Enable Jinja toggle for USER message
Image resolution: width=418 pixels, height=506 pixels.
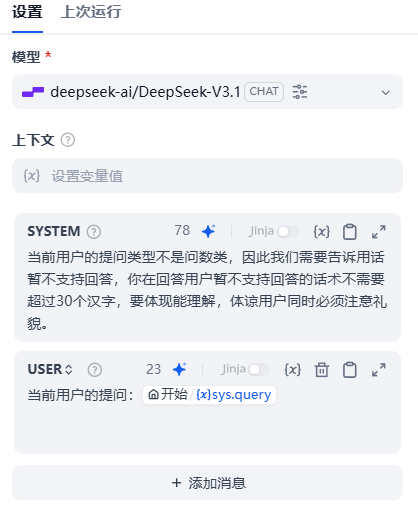tap(259, 369)
